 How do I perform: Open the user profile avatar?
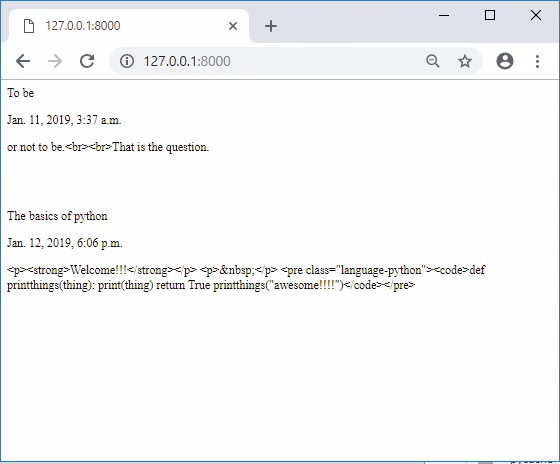click(505, 61)
